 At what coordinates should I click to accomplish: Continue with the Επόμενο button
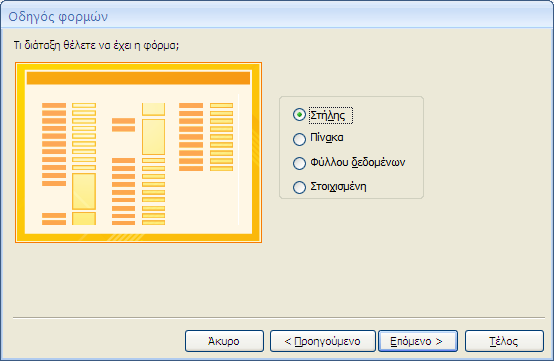(x=418, y=341)
